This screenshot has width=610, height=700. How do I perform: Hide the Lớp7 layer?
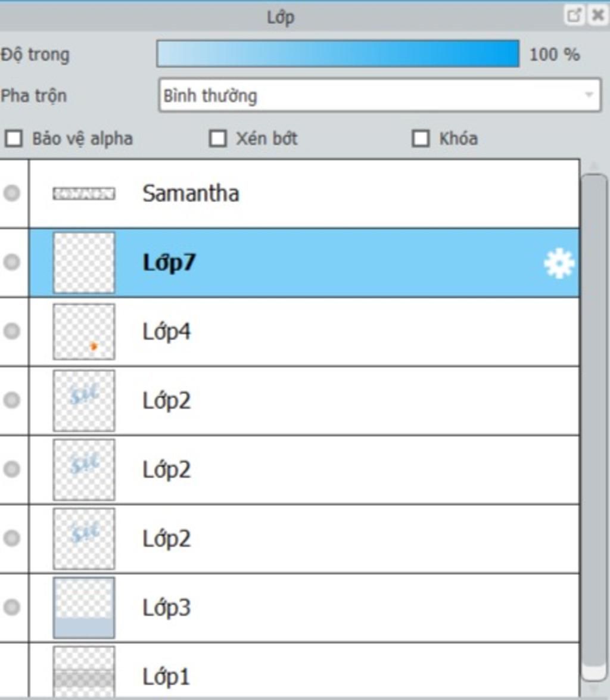12,262
